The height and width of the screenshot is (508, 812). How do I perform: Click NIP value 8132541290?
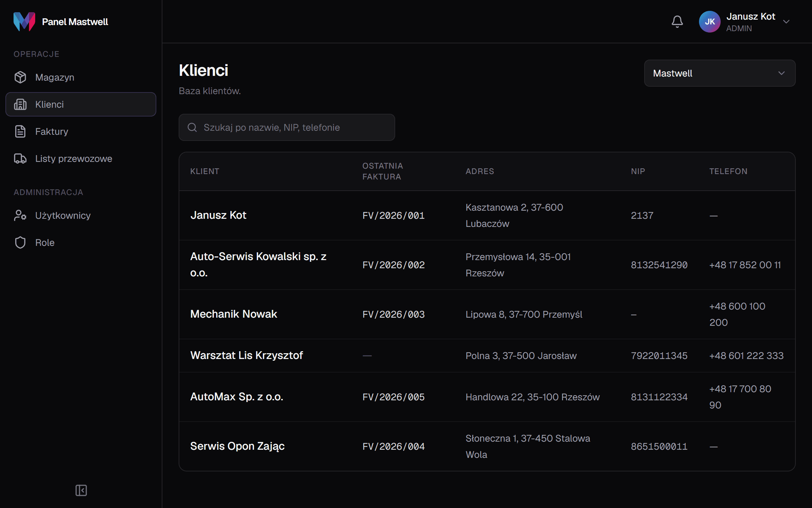[659, 265]
